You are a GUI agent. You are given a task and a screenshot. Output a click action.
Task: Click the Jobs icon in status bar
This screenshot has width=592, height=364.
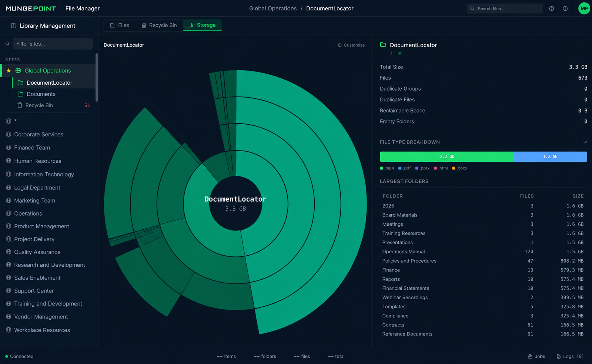click(x=530, y=357)
